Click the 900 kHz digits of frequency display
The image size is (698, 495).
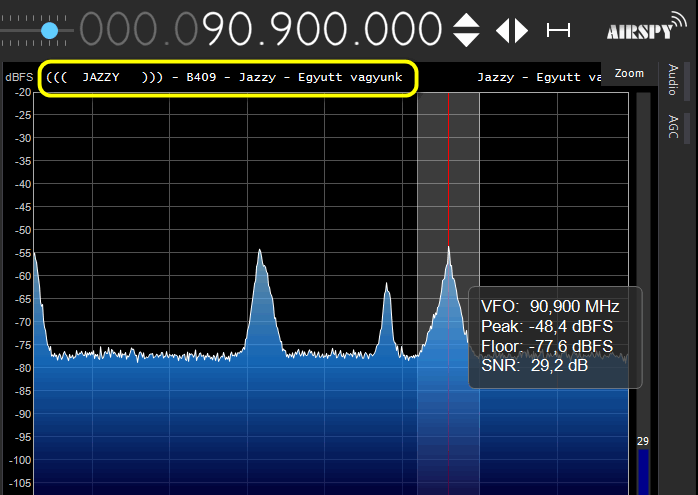(x=308, y=29)
